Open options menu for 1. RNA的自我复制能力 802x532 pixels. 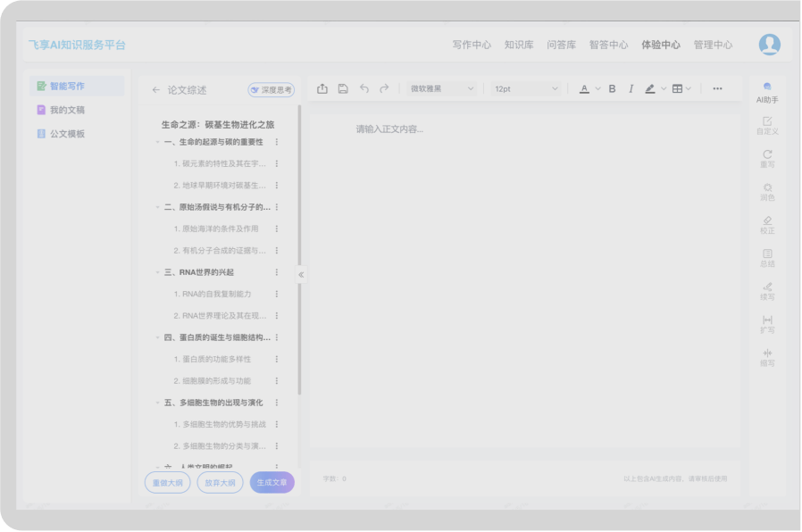click(277, 294)
